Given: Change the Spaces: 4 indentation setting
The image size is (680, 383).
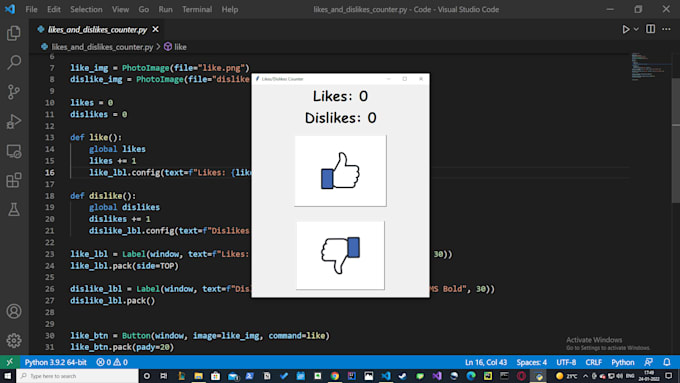Looking at the screenshot, I should (x=532, y=362).
